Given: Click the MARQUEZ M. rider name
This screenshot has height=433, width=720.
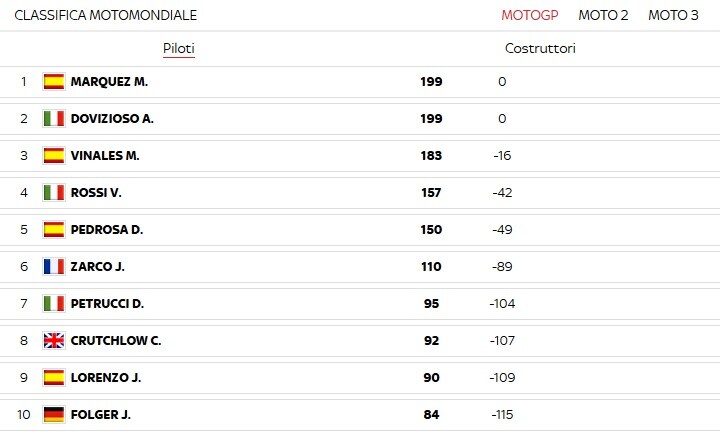Looking at the screenshot, I should point(109,82).
